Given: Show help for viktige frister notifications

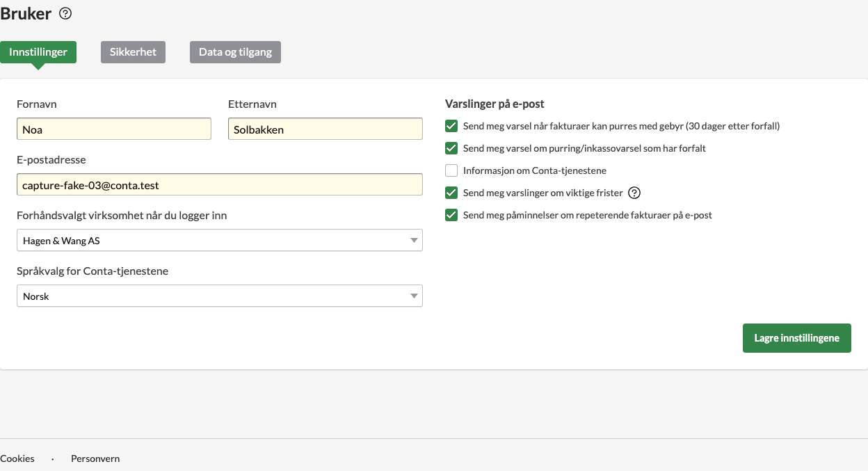Looking at the screenshot, I should click(634, 193).
